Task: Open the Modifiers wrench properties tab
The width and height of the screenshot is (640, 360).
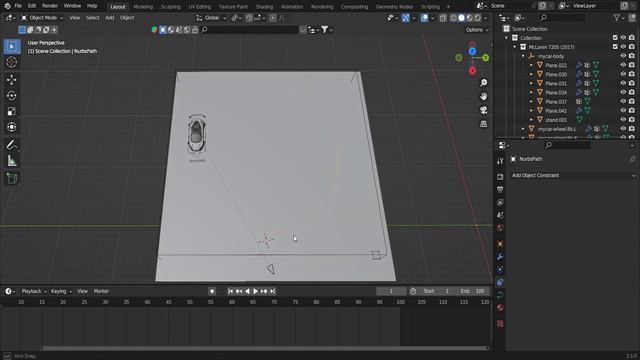Action: [500, 257]
